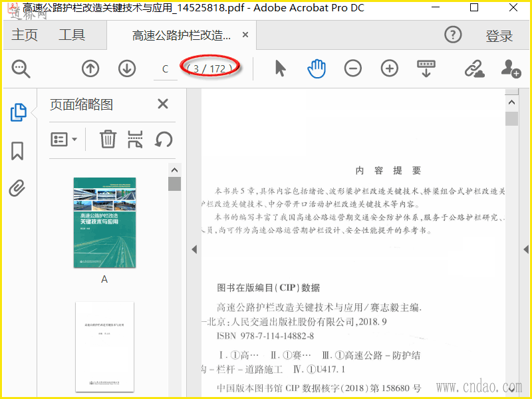Rotate pages with the rotate icon
The height and width of the screenshot is (399, 532).
pos(164,140)
